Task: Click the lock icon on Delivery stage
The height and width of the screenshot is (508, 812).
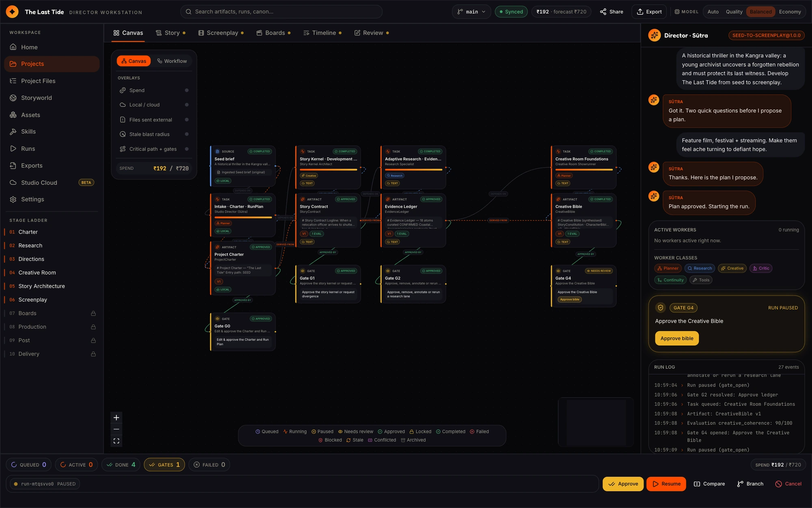Action: (93, 354)
